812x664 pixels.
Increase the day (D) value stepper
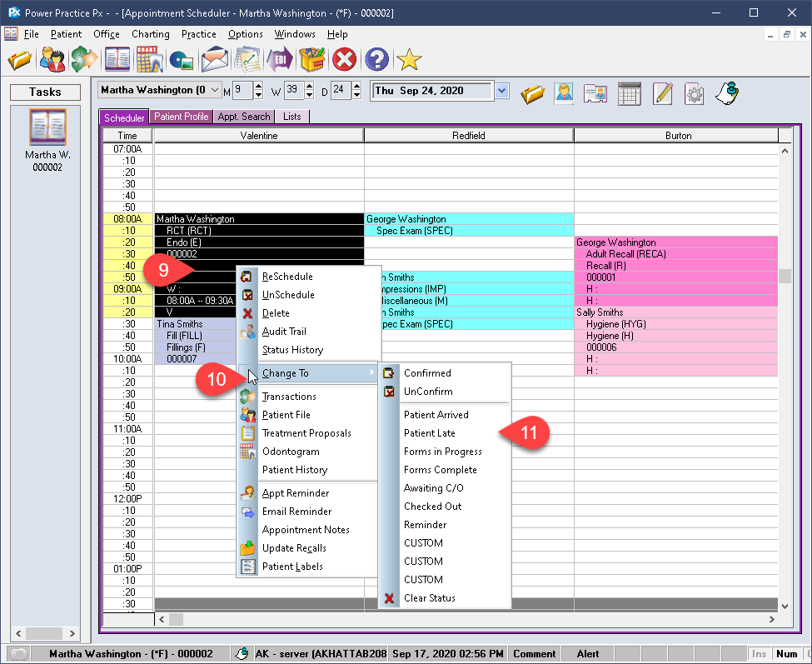click(x=356, y=86)
